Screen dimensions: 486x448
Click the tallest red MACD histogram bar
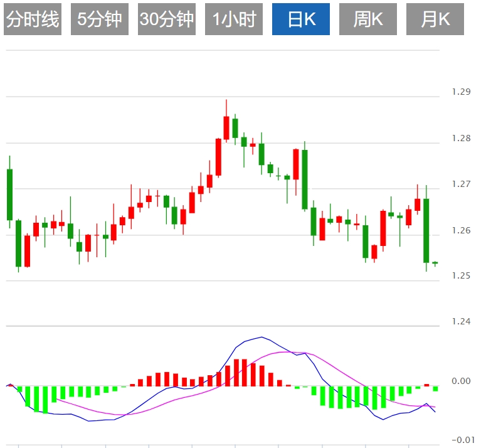[245, 372]
